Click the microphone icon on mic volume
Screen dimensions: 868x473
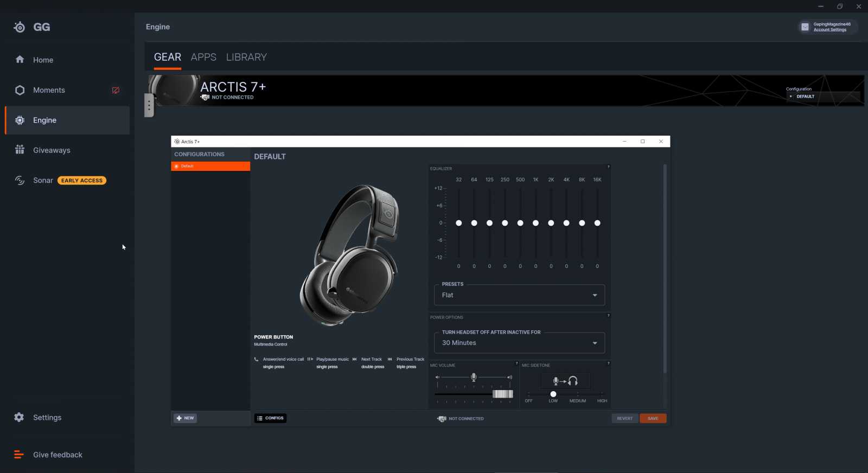(474, 377)
